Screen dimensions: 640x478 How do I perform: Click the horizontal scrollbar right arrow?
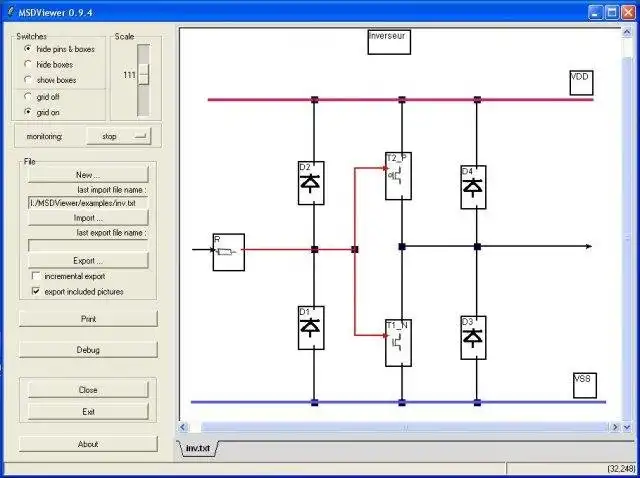[x=614, y=427]
